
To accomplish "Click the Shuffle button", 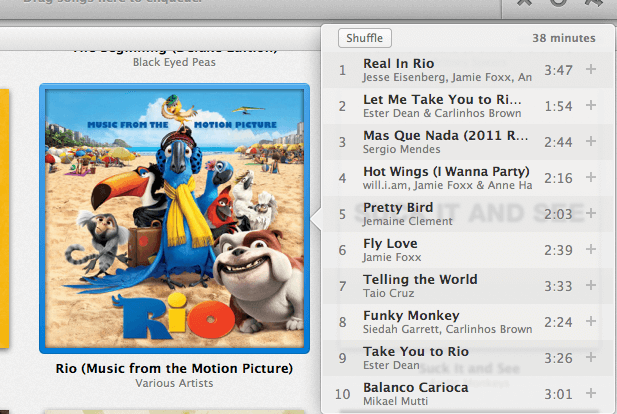I will pos(365,38).
